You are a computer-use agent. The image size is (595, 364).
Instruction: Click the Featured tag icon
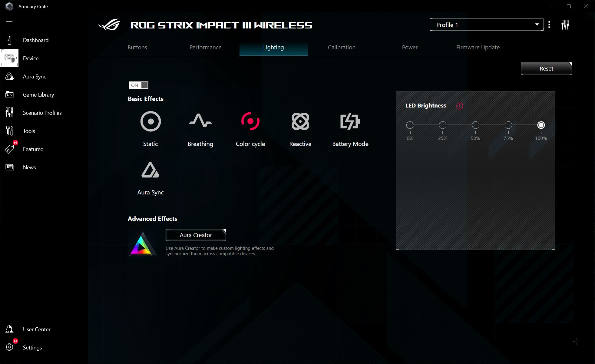9,149
